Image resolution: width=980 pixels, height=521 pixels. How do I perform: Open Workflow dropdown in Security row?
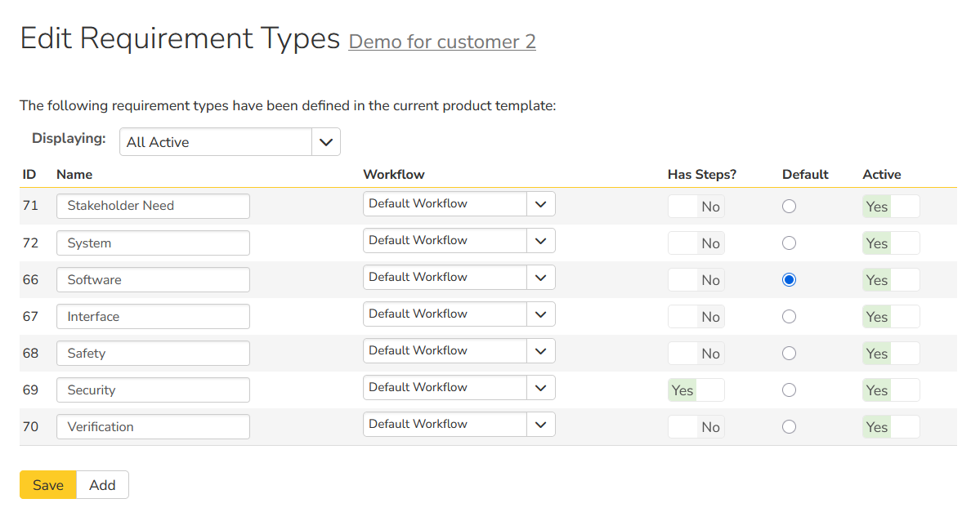(459, 388)
